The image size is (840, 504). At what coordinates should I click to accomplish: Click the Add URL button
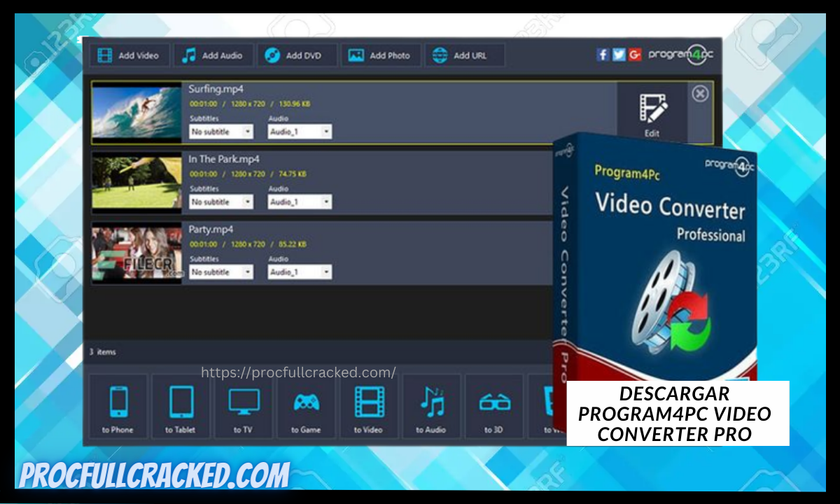pyautogui.click(x=464, y=55)
